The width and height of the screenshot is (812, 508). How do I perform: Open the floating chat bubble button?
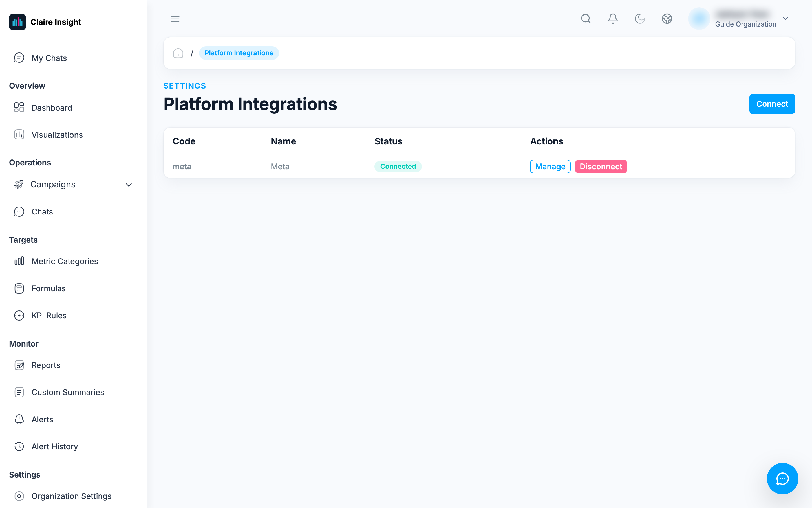point(782,478)
